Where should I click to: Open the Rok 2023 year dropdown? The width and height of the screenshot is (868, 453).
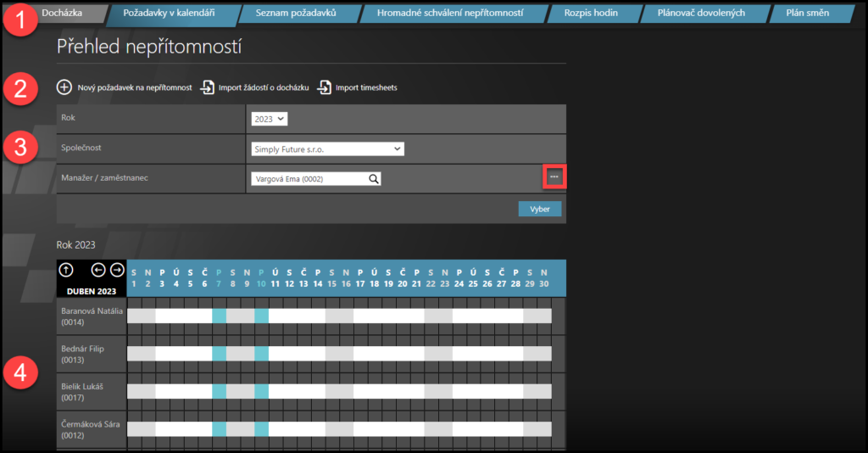point(270,119)
